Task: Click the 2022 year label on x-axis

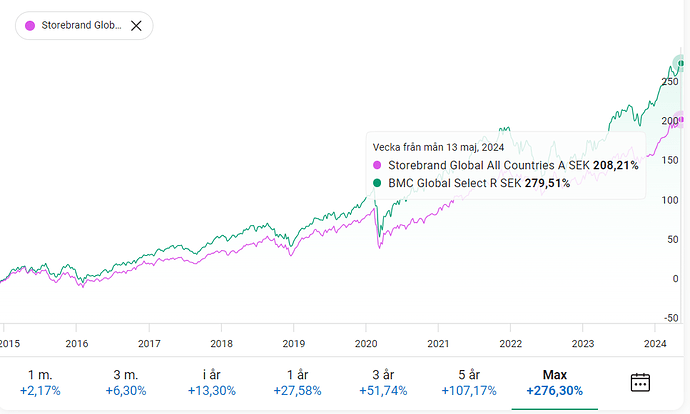Action: click(510, 343)
